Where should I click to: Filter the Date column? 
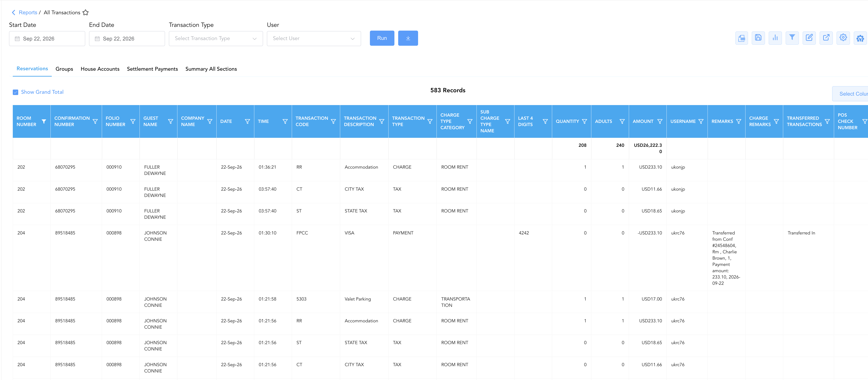tap(247, 121)
